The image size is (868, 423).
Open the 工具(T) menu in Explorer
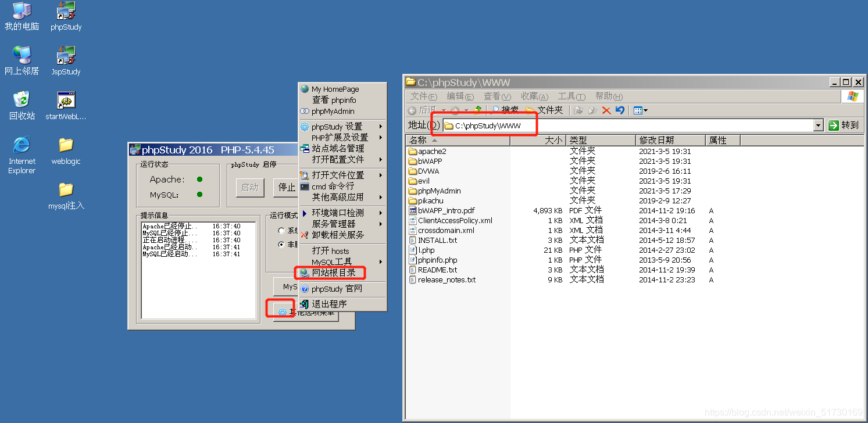coord(571,96)
